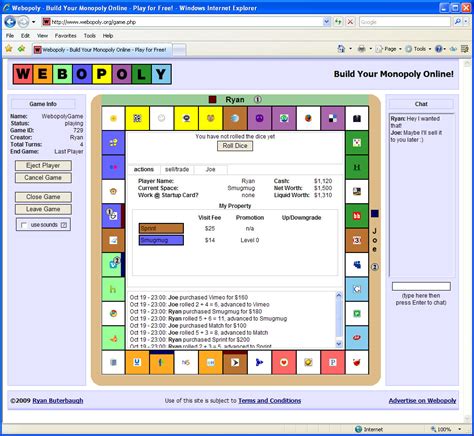Image resolution: width=474 pixels, height=436 pixels.
Task: Select the brown AT&T globe board space
Action: (235, 118)
